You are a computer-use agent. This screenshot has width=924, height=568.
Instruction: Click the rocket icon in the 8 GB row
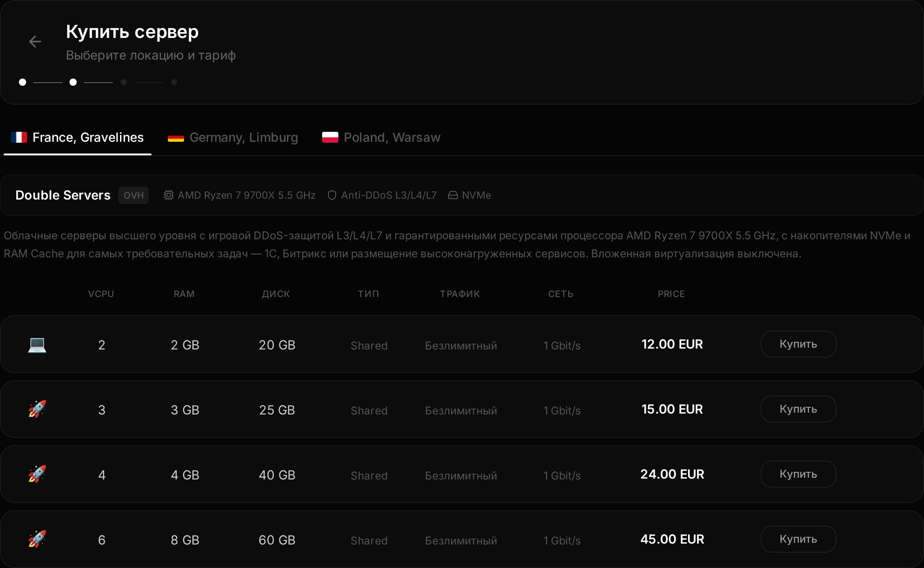37,539
